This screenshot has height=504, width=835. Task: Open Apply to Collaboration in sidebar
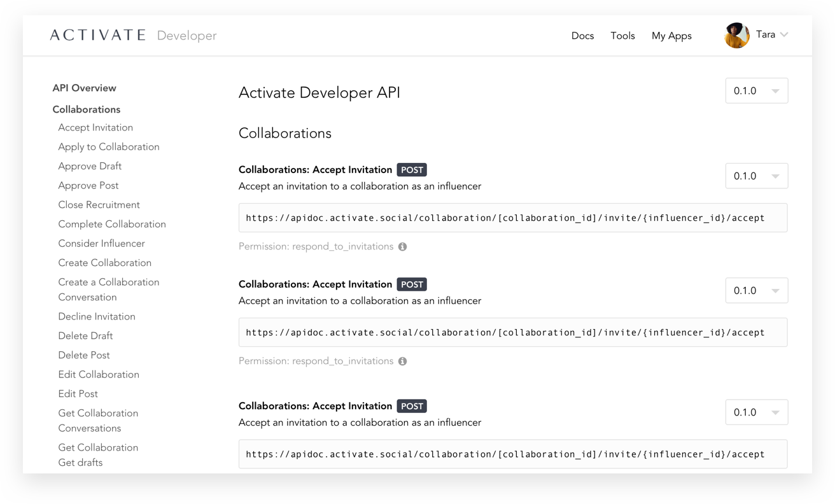(109, 147)
